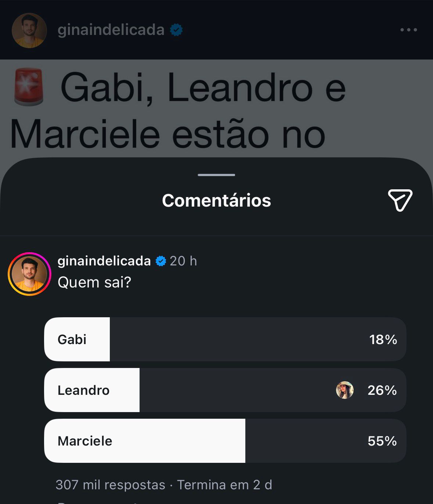This screenshot has width=433, height=504.
Task: Open ginaindelicada profile from comment username
Action: pos(104,261)
